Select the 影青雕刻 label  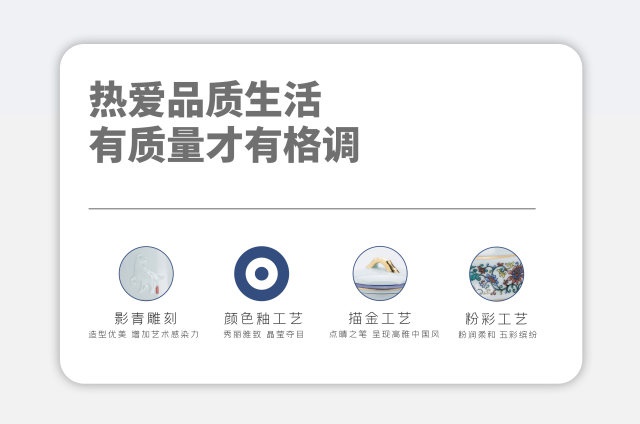(146, 318)
